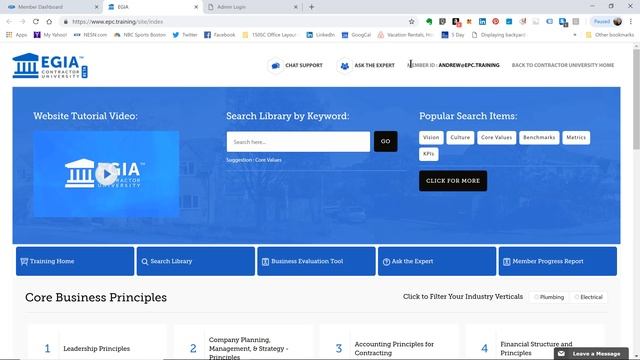Open a new browser tab
640x360 pixels.
tap(311, 7)
